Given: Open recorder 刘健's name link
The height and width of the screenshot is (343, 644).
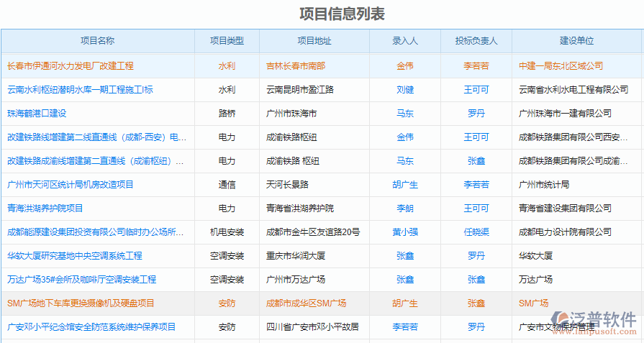Looking at the screenshot, I should click(405, 90).
